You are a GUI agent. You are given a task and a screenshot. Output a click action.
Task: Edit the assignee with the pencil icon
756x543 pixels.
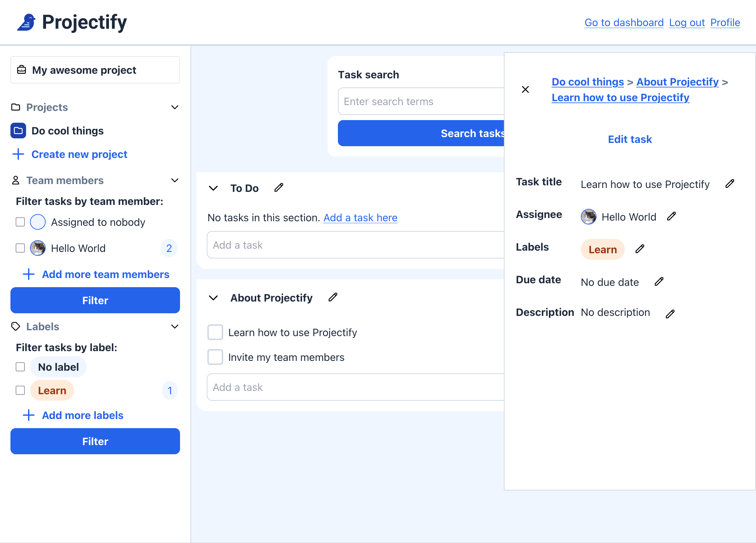tap(671, 216)
